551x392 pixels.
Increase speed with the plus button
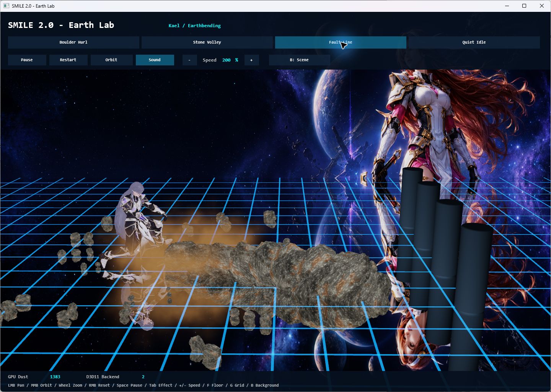[251, 60]
